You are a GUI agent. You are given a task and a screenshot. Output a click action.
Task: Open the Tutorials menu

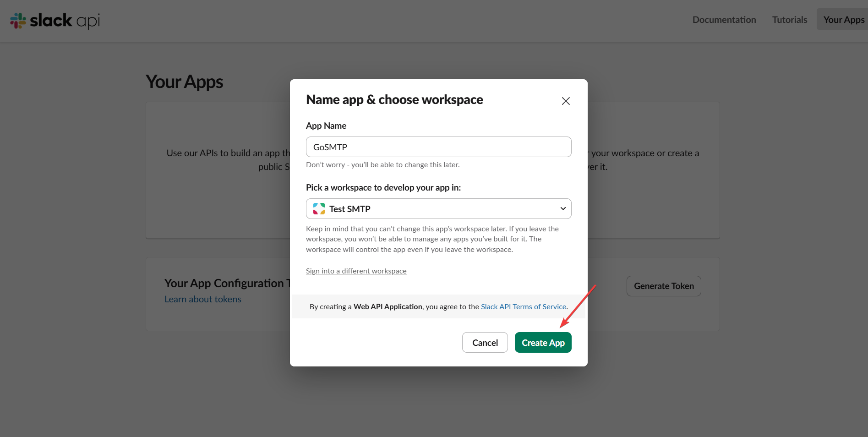click(789, 19)
